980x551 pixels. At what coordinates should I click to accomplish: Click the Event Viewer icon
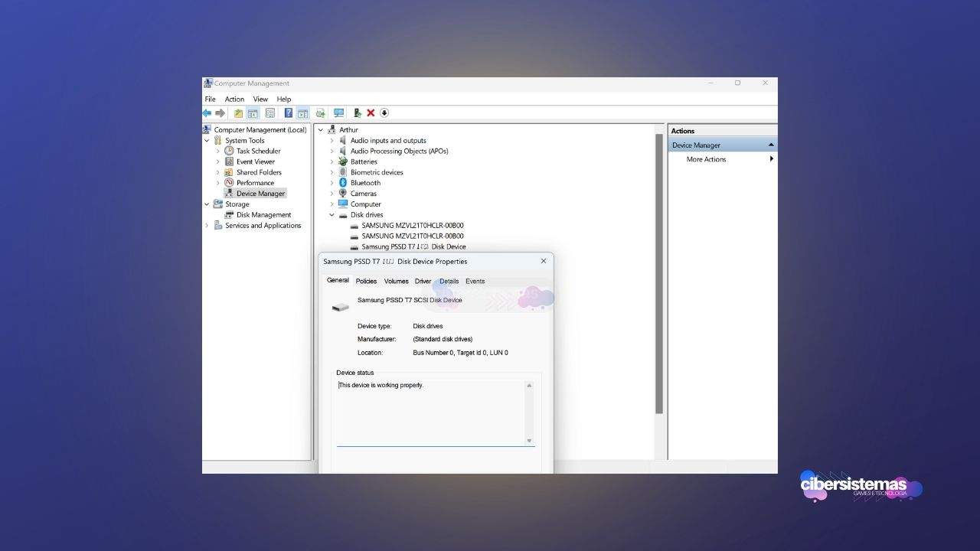click(x=229, y=161)
